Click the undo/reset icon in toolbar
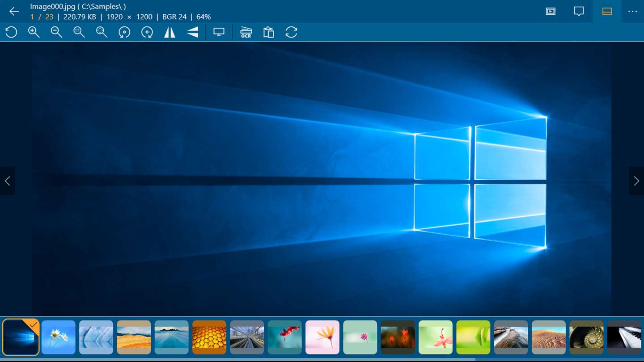The width and height of the screenshot is (644, 362). (11, 32)
